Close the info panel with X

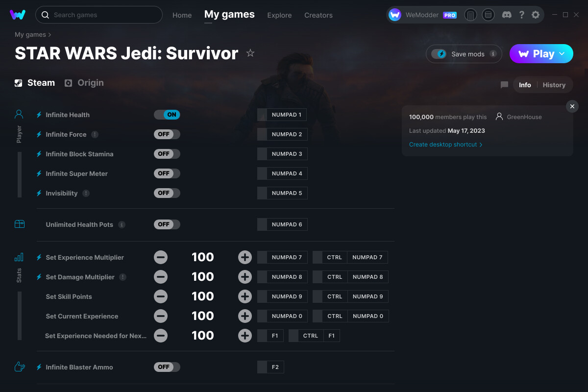tap(572, 106)
